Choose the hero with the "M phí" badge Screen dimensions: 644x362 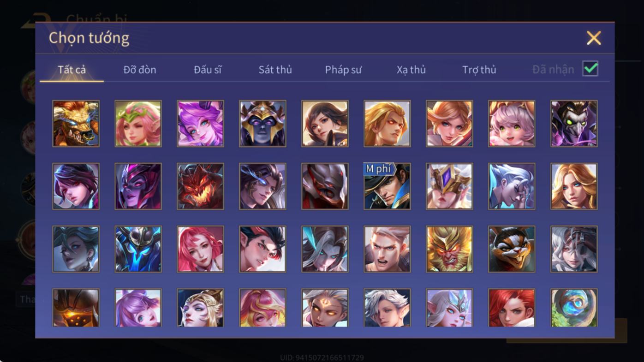[387, 186]
